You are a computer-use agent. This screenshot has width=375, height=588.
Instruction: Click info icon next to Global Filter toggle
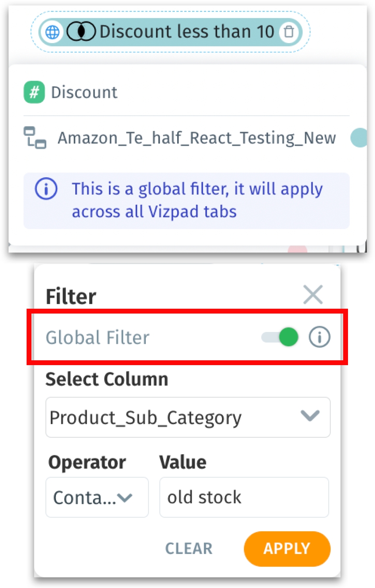320,337
